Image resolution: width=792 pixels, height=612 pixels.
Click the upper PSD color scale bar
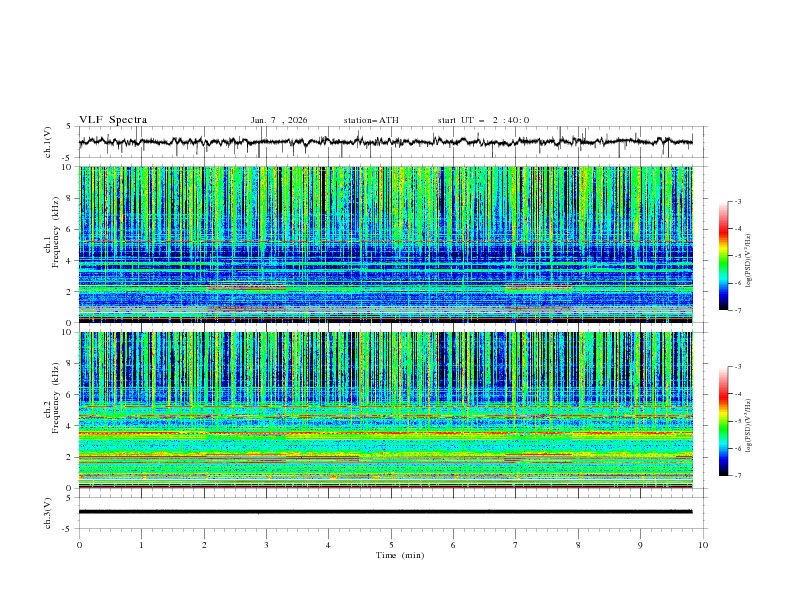click(723, 256)
